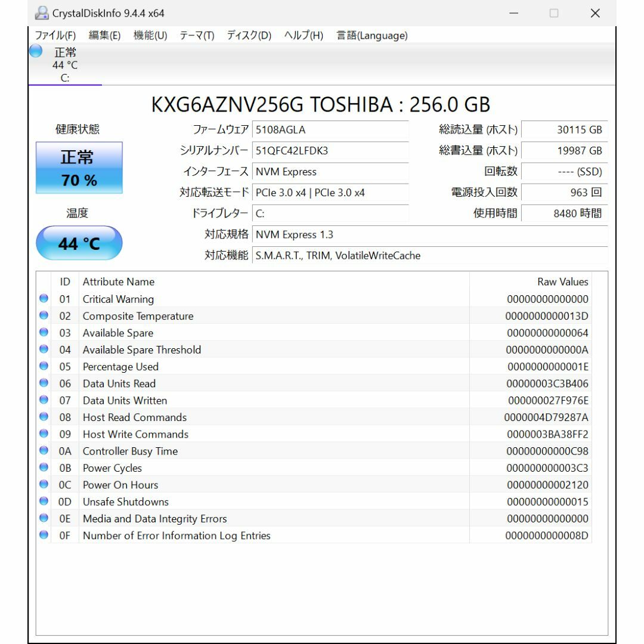Click the Power Cycles status dot
The height and width of the screenshot is (644, 644).
coord(44,467)
